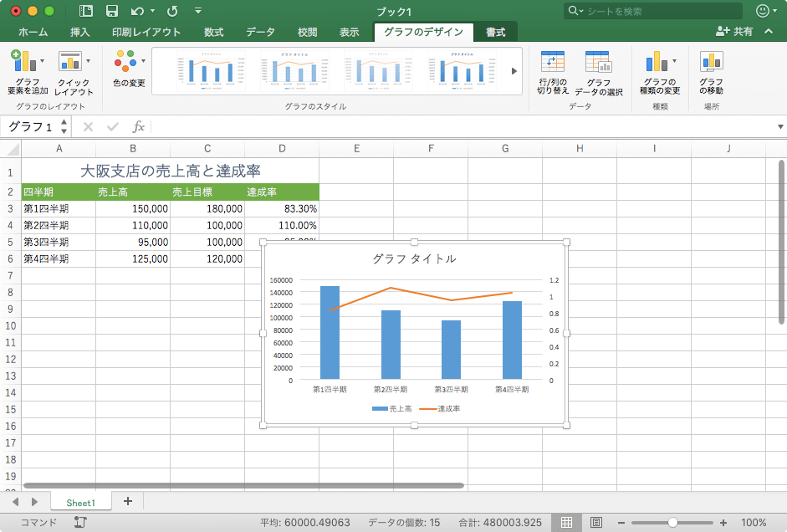Click the グラフ 1 name box
This screenshot has width=787, height=532.
click(30, 126)
